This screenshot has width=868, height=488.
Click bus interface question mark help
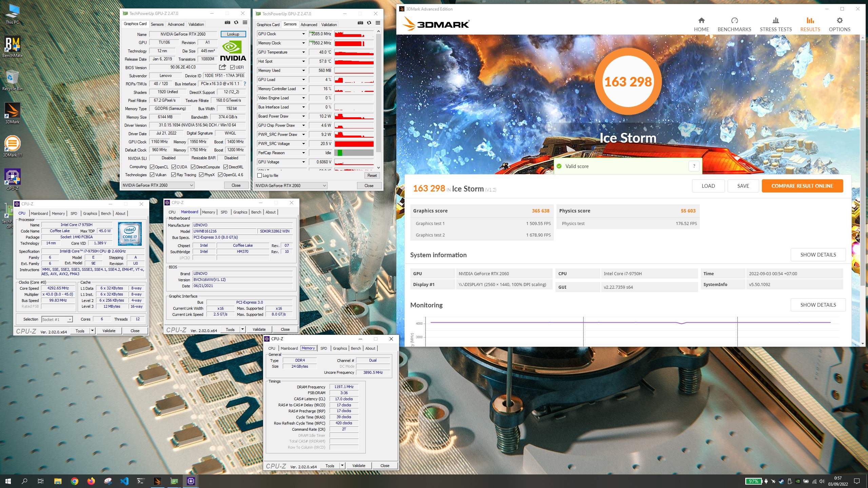(244, 84)
